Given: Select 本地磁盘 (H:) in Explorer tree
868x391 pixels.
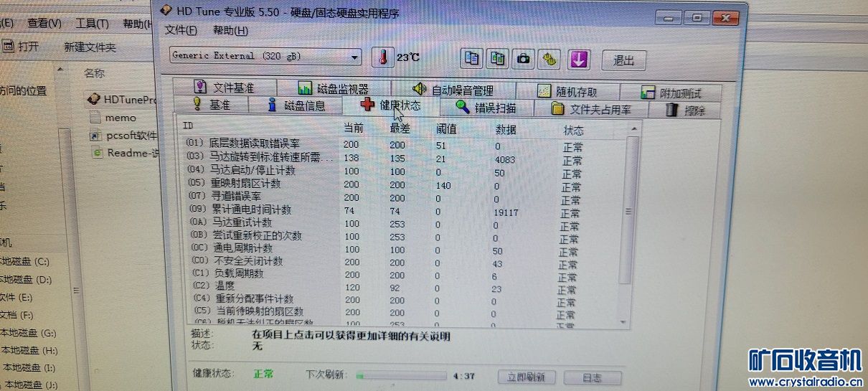Looking at the screenshot, I should pos(30,351).
